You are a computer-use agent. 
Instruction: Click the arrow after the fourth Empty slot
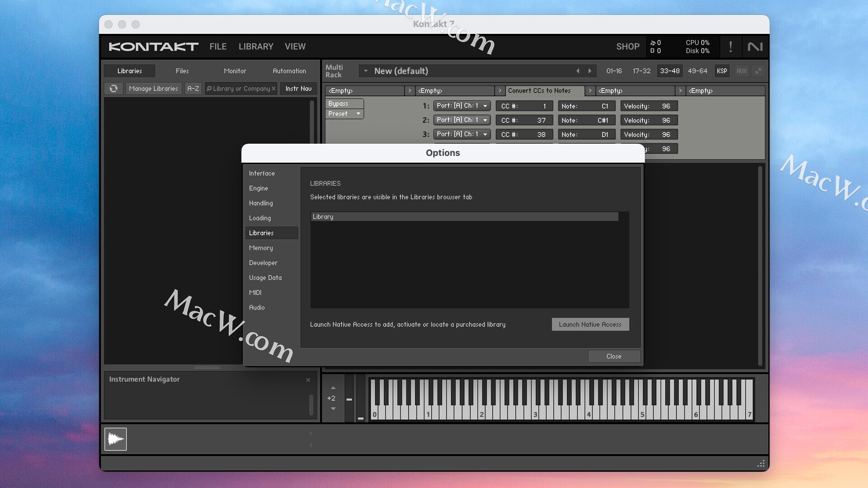(x=680, y=91)
